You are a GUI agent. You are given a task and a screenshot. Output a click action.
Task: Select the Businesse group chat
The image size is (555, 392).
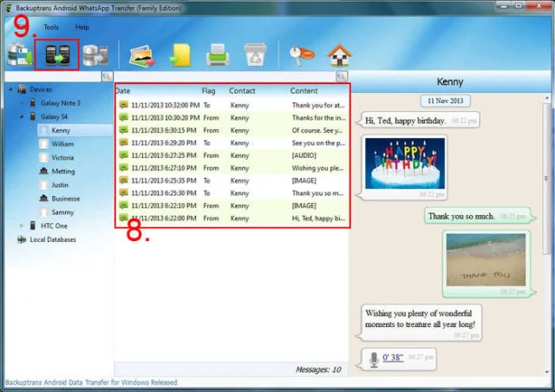(x=66, y=199)
